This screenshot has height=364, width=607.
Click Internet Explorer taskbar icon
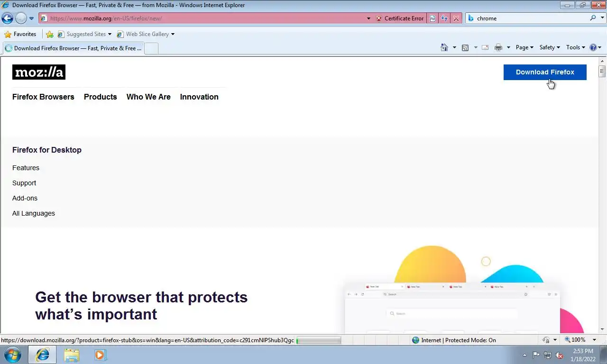pyautogui.click(x=43, y=355)
